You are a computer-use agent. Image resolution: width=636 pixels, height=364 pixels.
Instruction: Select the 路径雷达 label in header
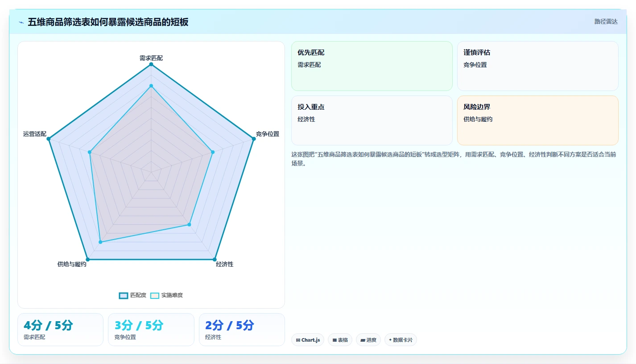point(606,21)
